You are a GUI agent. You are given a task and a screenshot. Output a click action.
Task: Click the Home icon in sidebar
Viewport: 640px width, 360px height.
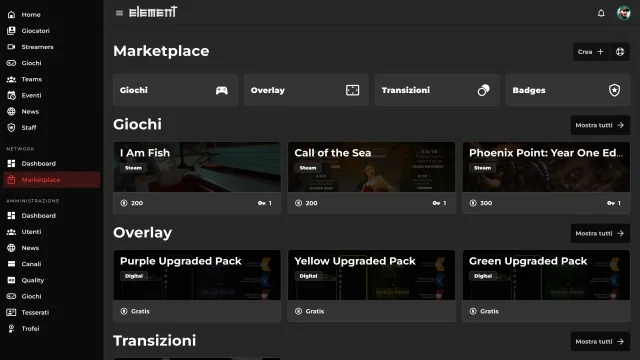[x=11, y=15]
